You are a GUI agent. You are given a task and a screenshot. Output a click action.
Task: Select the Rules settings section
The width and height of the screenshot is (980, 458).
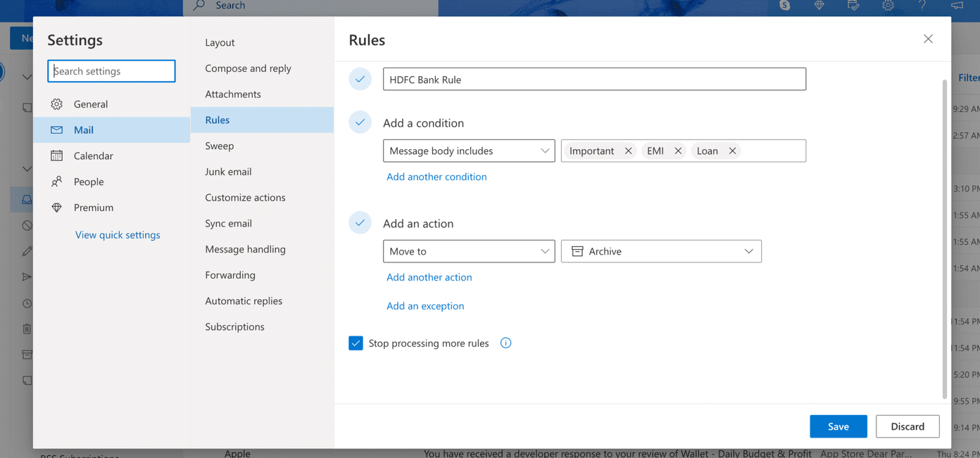[262, 120]
